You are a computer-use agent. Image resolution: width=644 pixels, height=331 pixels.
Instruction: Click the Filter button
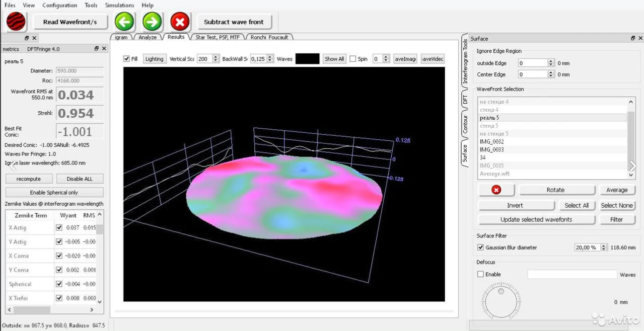pyautogui.click(x=616, y=219)
